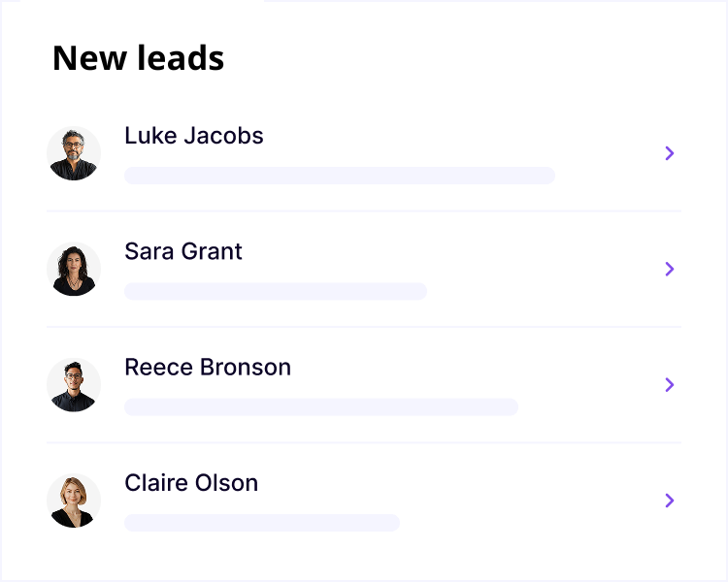Expand Sara Grant's row arrow

click(670, 269)
